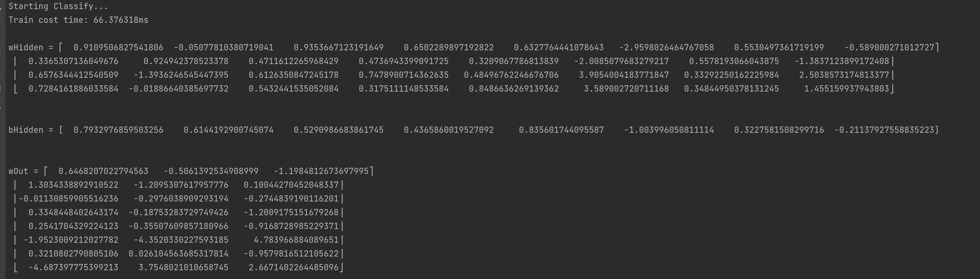
Task: Click value 1.455159937943803 in wHidden last row
Action: 846,89
